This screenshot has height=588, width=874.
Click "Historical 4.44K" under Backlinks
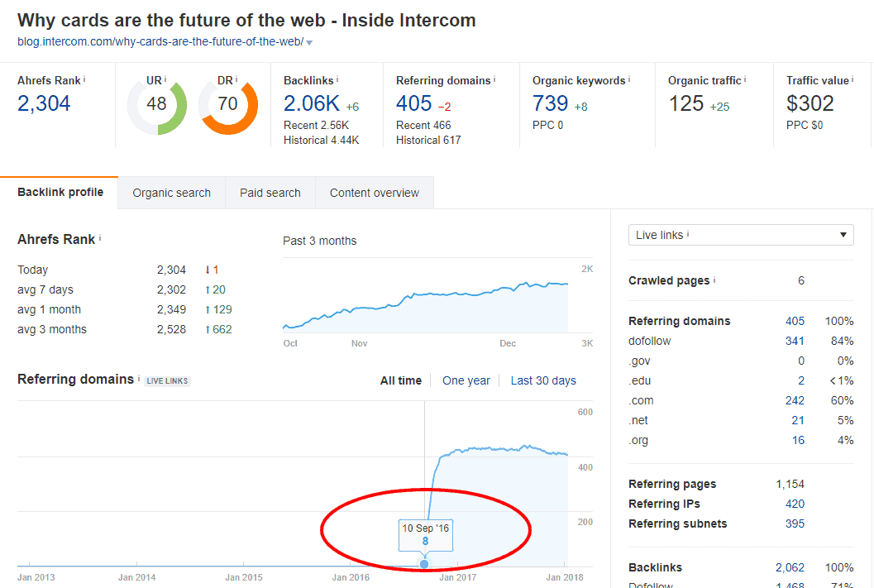tap(322, 141)
